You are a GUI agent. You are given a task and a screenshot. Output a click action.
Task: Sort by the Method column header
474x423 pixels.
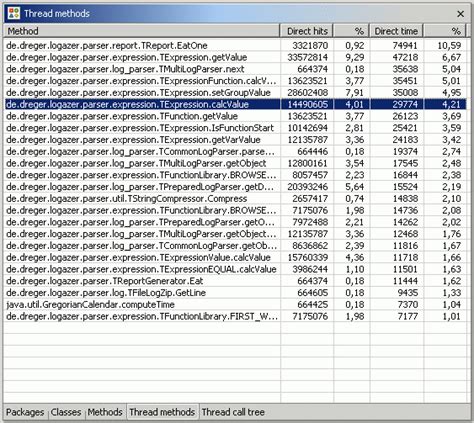(142, 31)
